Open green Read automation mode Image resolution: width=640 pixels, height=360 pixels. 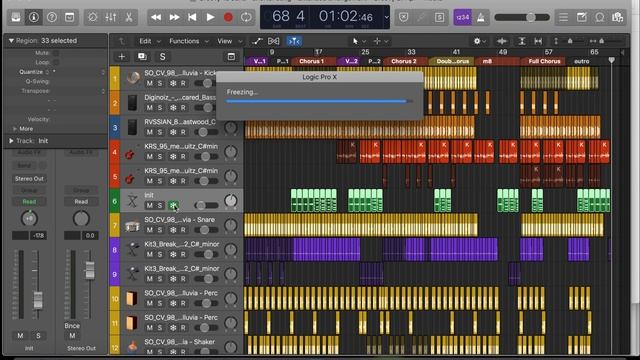point(29,202)
